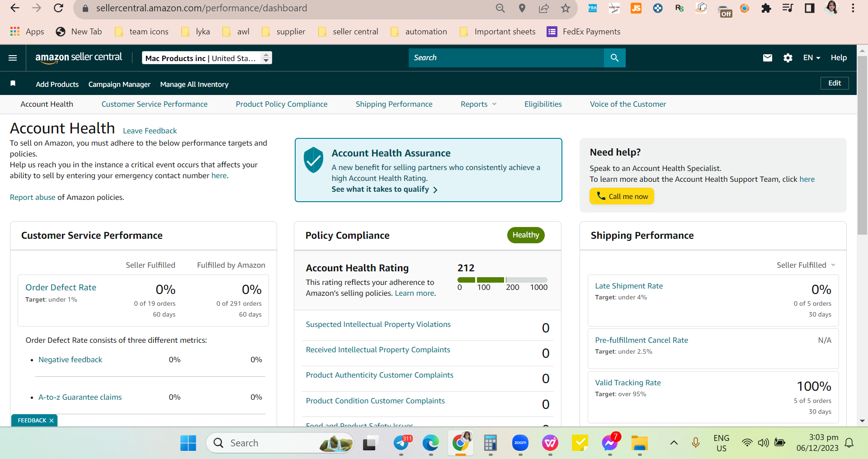Image resolution: width=868 pixels, height=459 pixels.
Task: Open the Order Defect Rate link
Action: click(61, 288)
